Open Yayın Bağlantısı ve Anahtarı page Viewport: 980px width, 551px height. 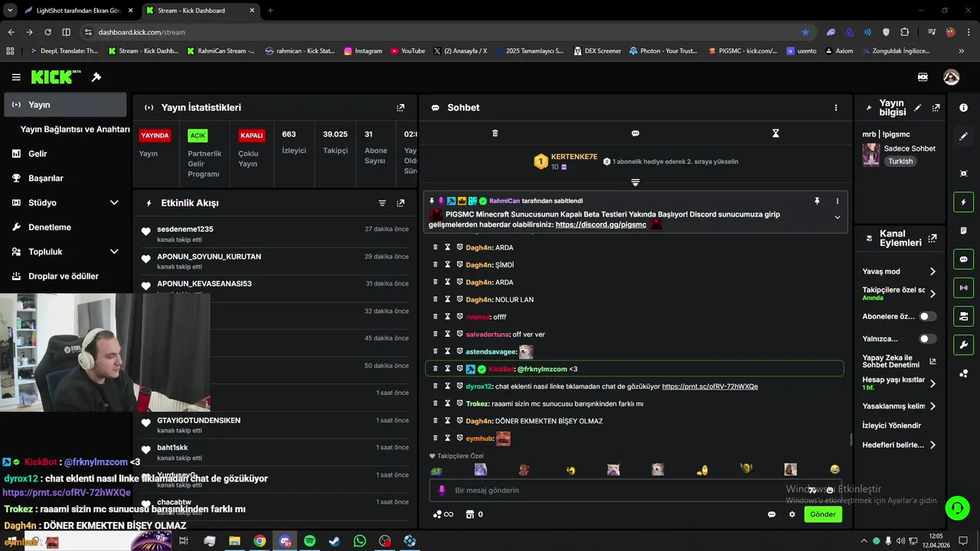[x=74, y=129]
